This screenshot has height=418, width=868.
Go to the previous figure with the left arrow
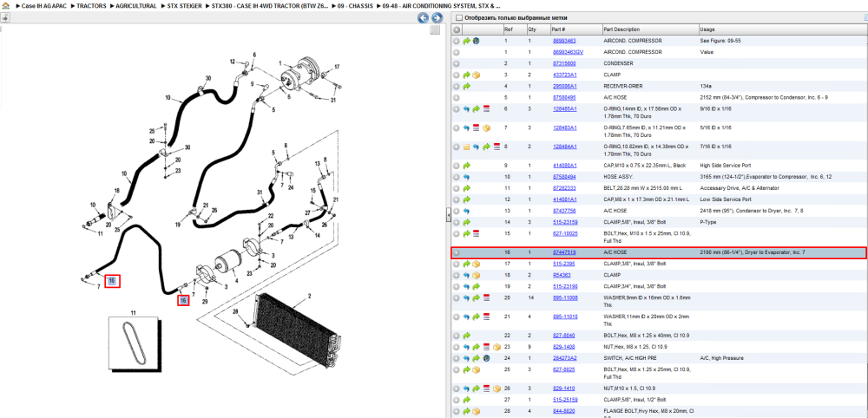coord(423,18)
